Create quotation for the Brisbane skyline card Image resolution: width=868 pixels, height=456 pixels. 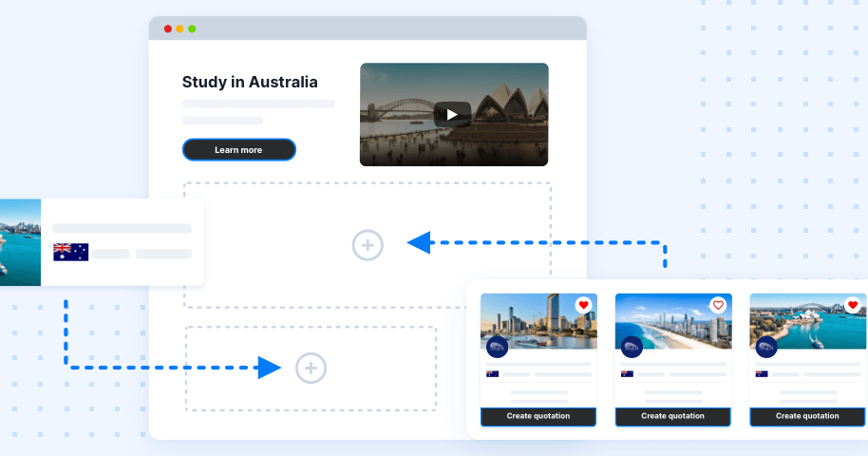coord(538,416)
